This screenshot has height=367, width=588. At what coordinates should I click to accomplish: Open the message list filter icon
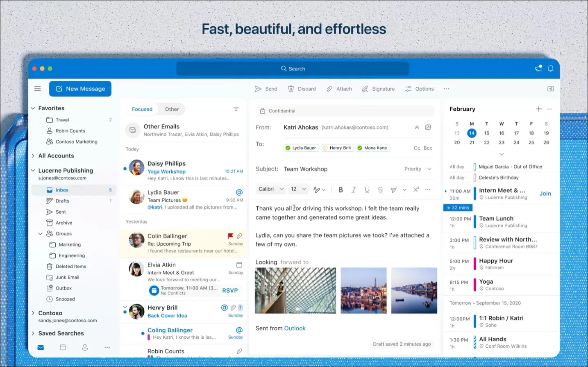click(x=236, y=109)
